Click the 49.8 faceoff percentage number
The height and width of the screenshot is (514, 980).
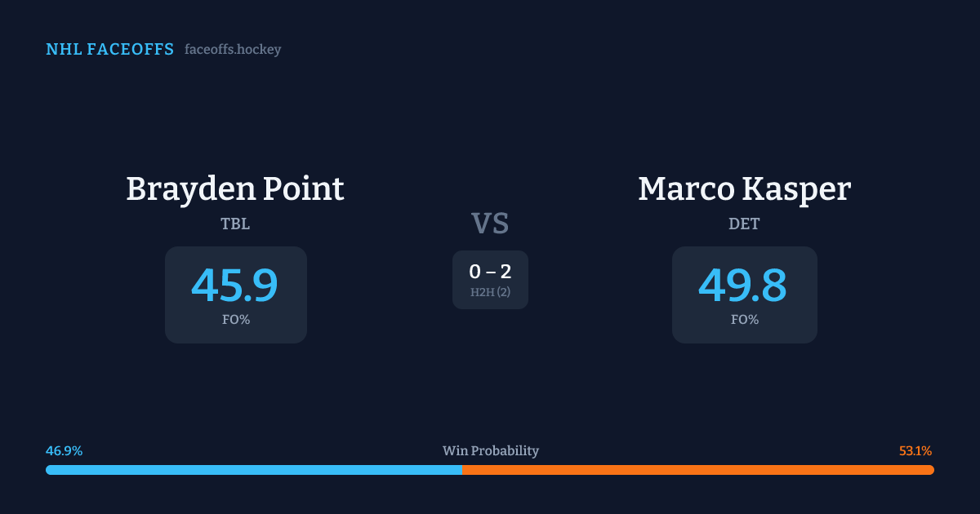(x=743, y=286)
